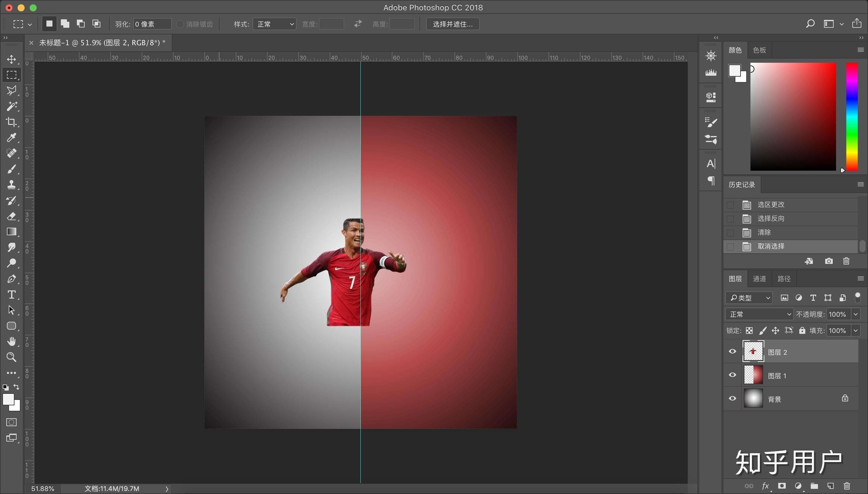The height and width of the screenshot is (494, 868).
Task: Open layer filter 类型 dropdown
Action: (x=749, y=298)
